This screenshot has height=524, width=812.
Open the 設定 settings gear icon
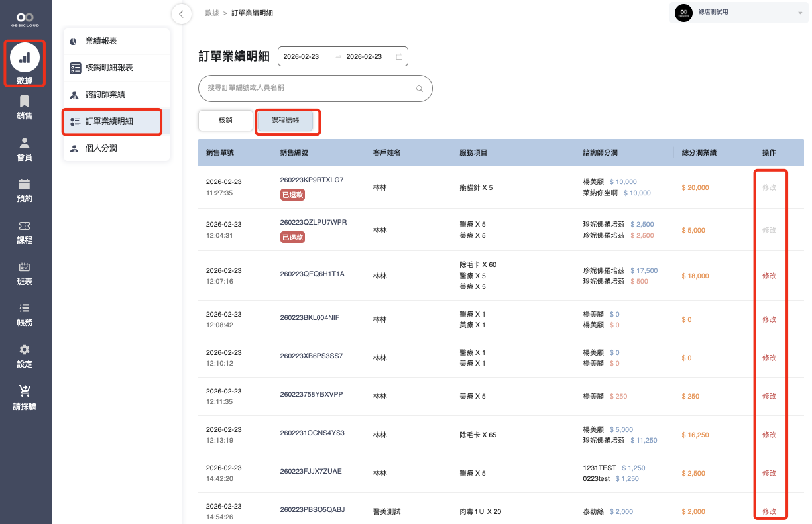[x=25, y=350]
